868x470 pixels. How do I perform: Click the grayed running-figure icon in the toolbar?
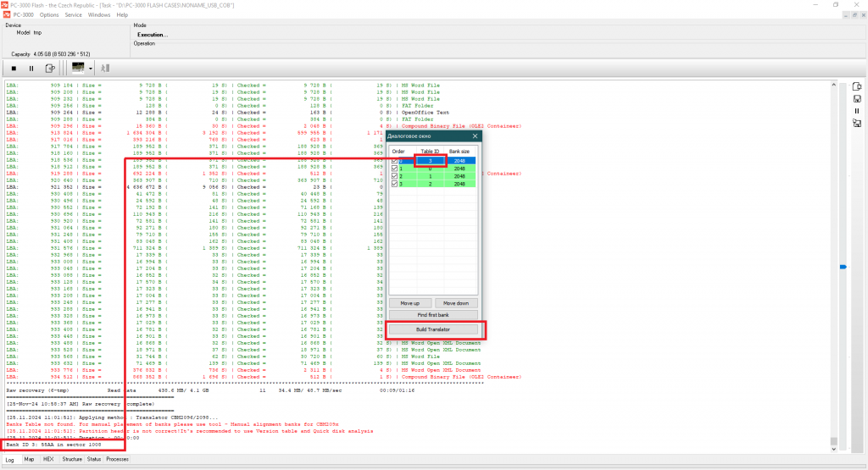(x=105, y=68)
